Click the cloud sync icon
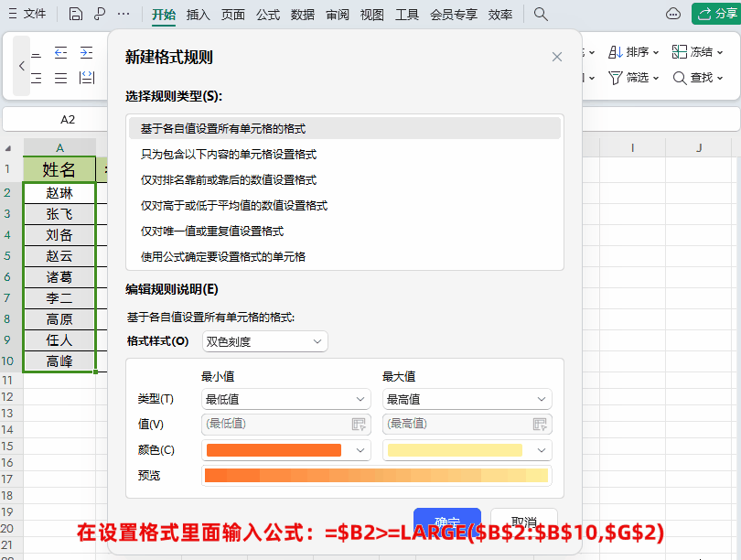The height and width of the screenshot is (560, 741). 673,14
